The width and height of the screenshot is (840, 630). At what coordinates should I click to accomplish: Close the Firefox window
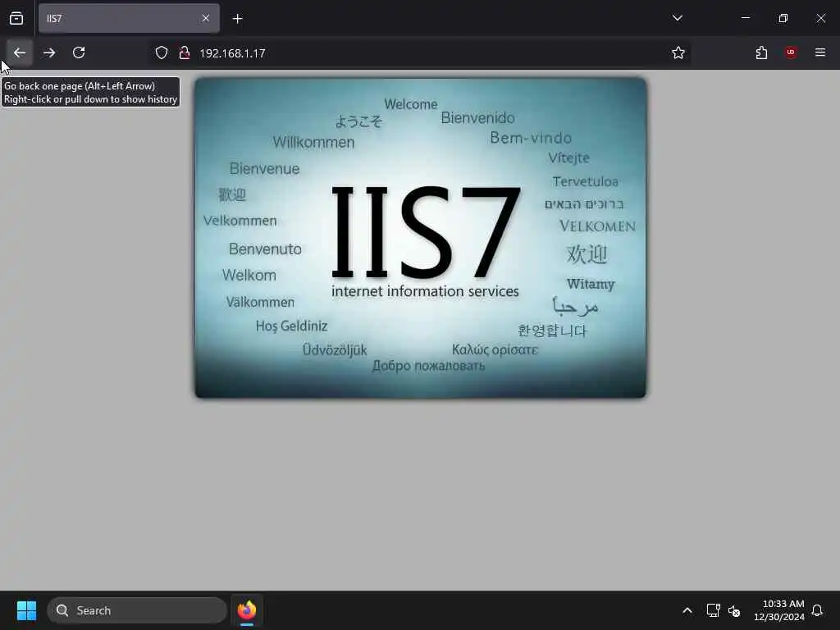tap(820, 18)
